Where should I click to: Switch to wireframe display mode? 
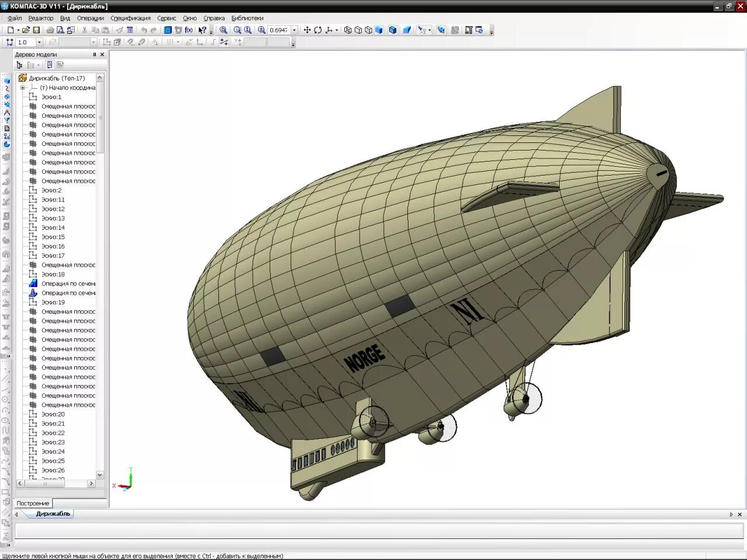click(x=348, y=30)
